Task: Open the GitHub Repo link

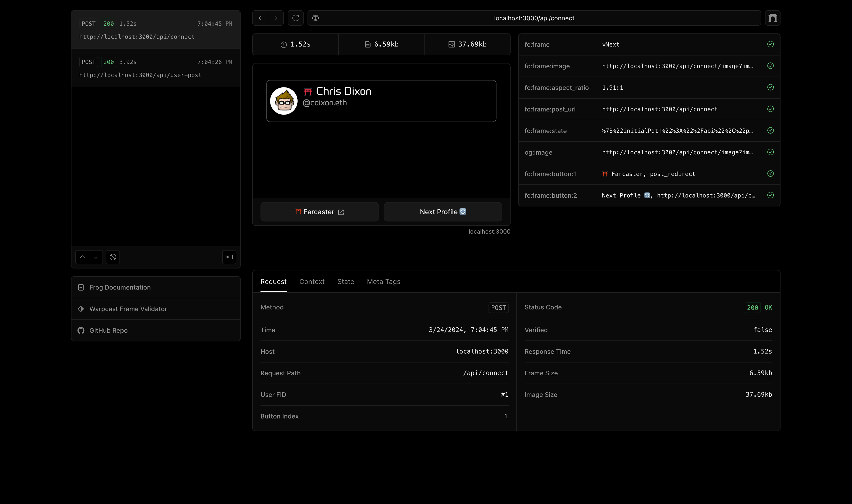Action: tap(156, 331)
